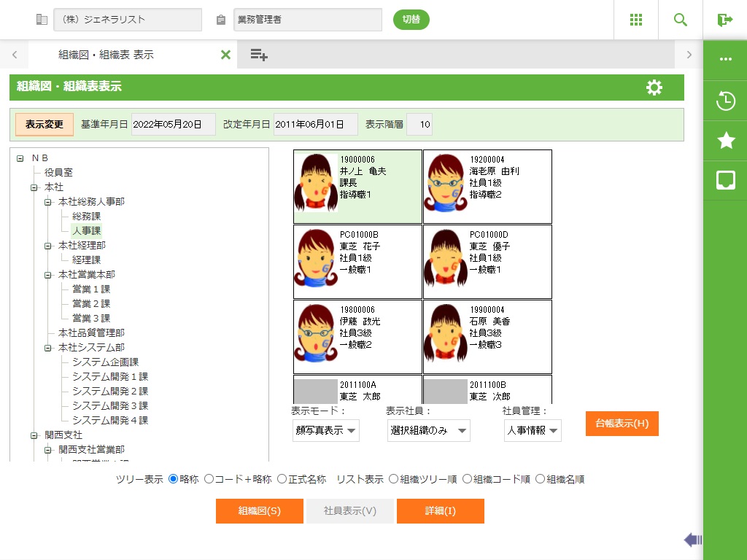The height and width of the screenshot is (560, 747).
Task: Click 詳細(I) button
Action: click(x=441, y=511)
